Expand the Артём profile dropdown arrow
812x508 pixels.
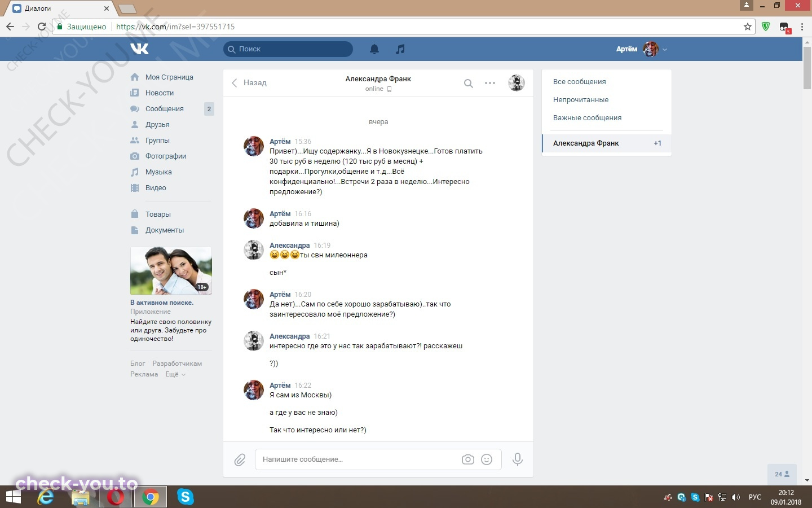(665, 50)
